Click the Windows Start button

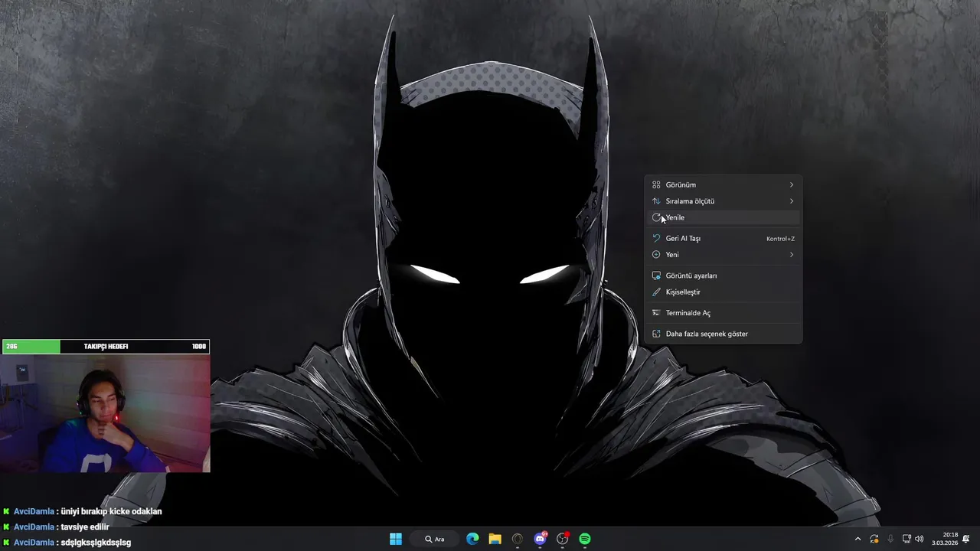click(x=396, y=539)
